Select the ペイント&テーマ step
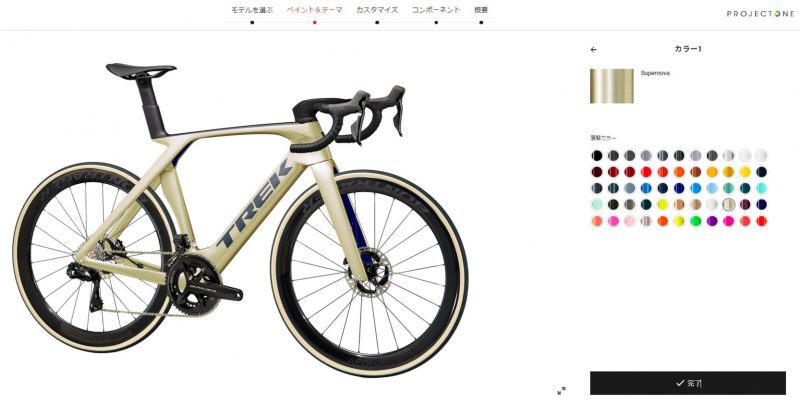800x403 pixels. point(314,10)
